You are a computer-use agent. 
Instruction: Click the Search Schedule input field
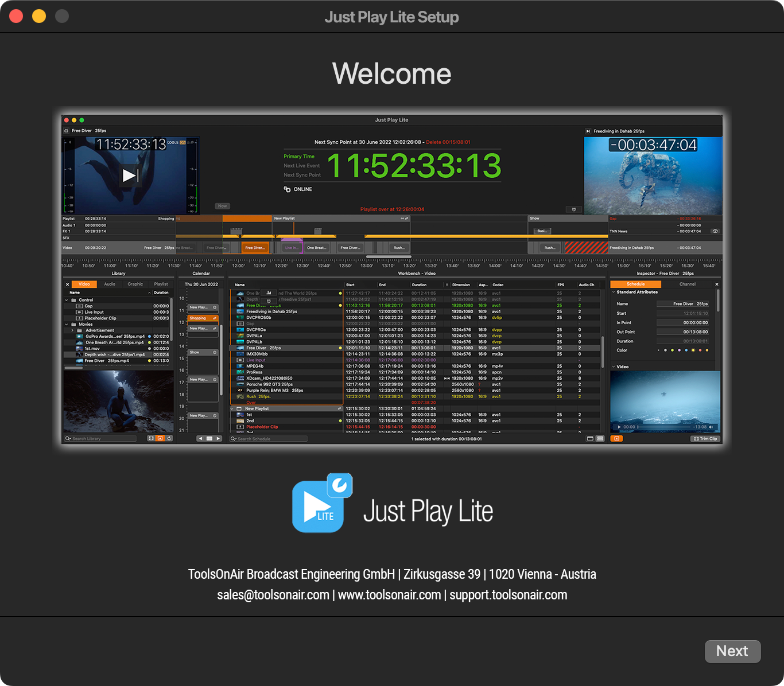(271, 439)
